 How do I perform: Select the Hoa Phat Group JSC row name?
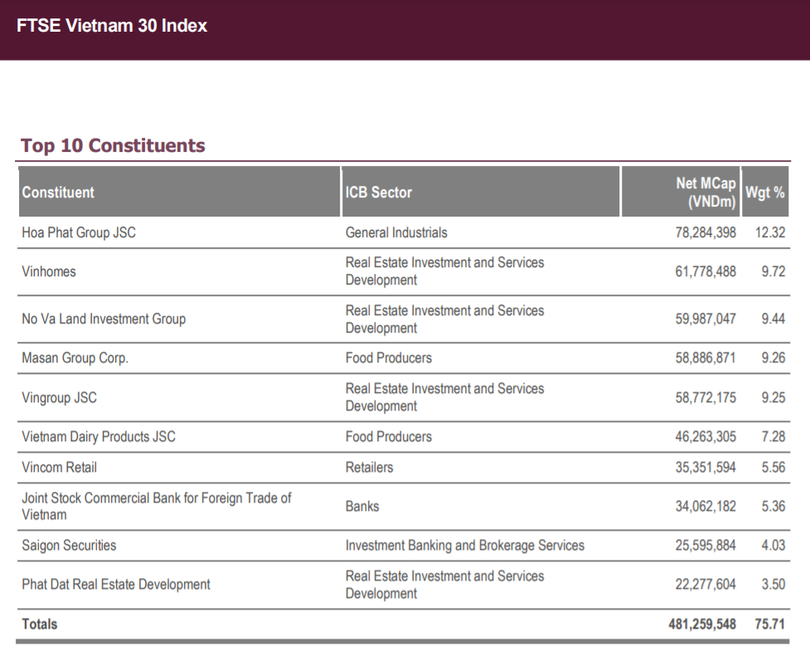pos(79,233)
